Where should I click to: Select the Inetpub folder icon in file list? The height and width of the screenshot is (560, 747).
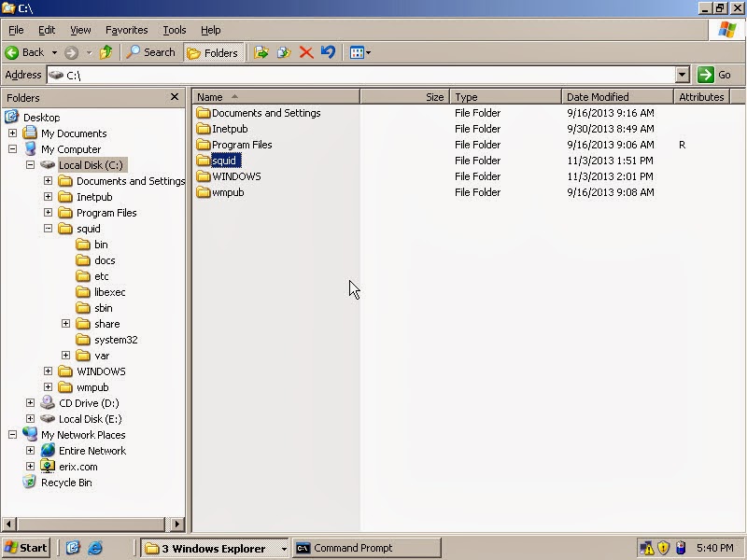tap(204, 129)
